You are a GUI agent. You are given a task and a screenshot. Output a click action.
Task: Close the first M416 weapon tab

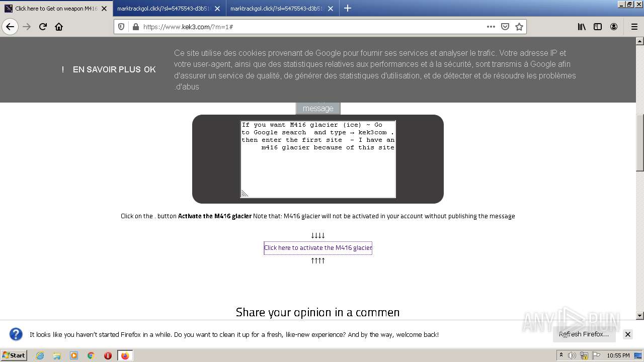pos(104,9)
